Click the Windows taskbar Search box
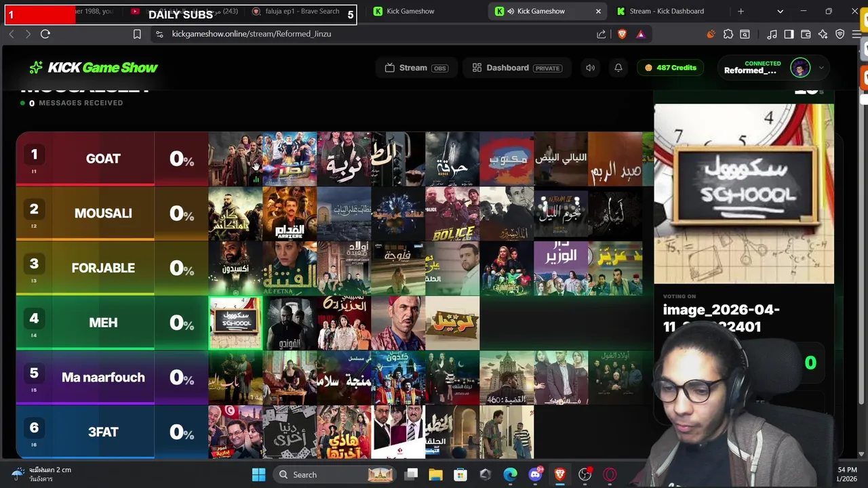Screen dimensions: 868x488 pos(334,474)
